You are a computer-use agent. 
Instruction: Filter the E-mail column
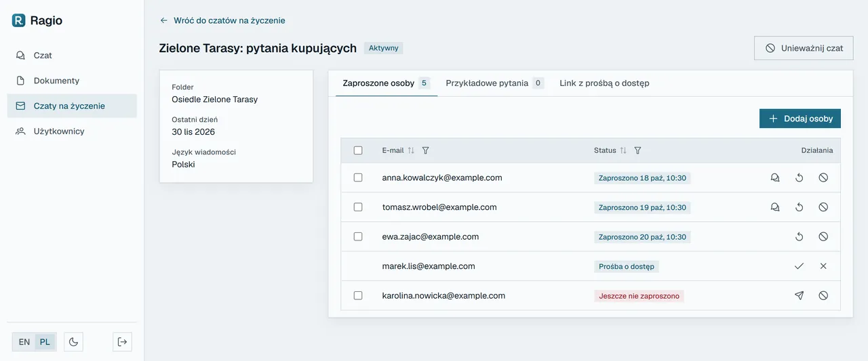pos(425,150)
